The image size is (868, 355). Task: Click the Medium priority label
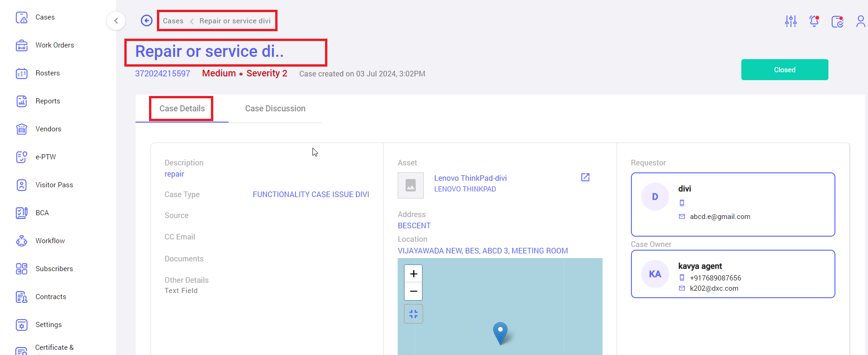(219, 73)
